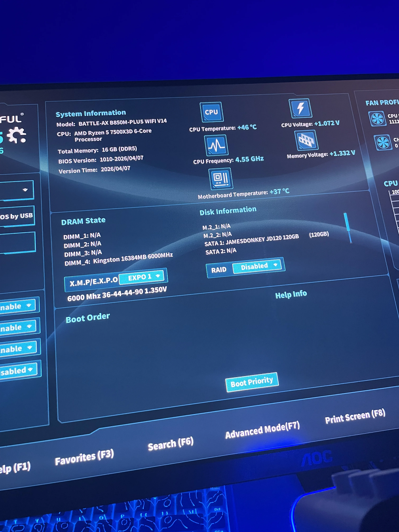
Task: Click the 'AMD Ryzen 5 7500X3D 6-Core' CPU text
Action: click(x=113, y=132)
